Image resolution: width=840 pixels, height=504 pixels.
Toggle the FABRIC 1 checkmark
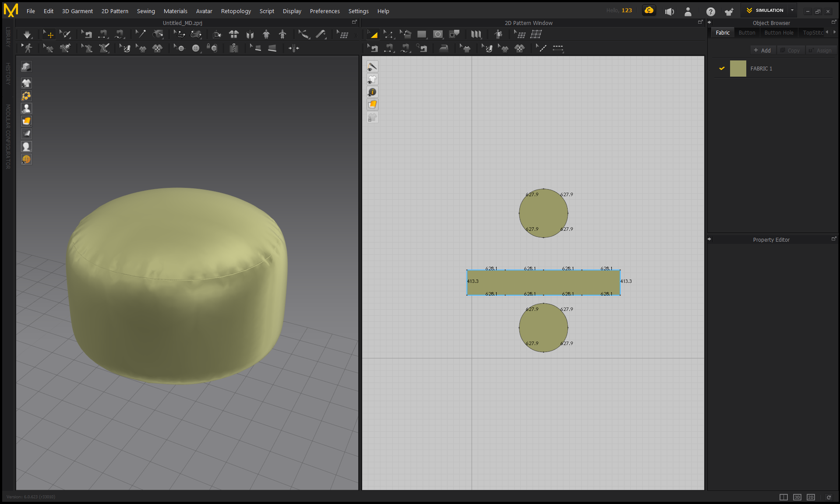(722, 68)
